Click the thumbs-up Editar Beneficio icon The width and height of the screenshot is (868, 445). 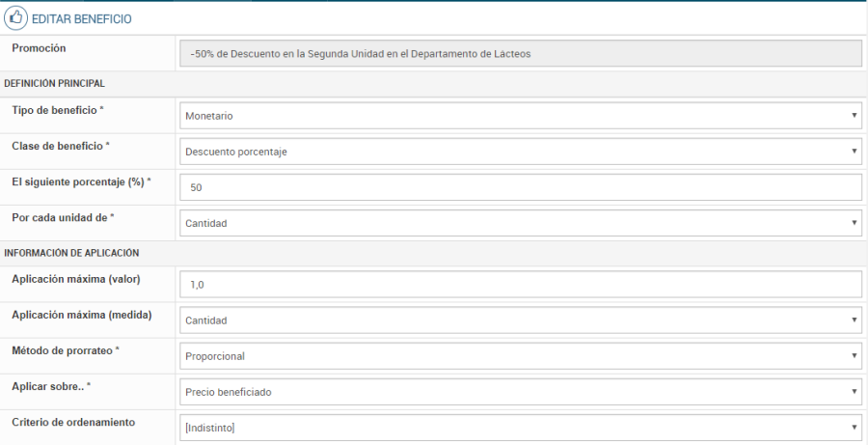(16, 18)
